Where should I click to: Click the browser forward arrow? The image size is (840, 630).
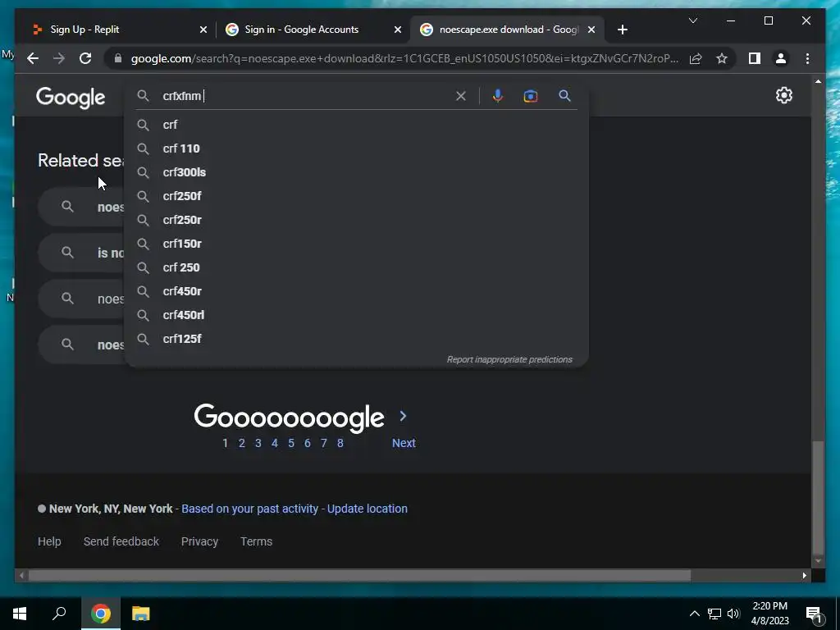[x=59, y=58]
